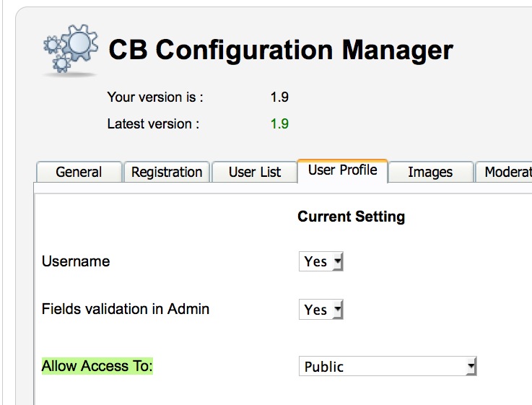This screenshot has height=405, width=532.
Task: Open the Moderation tab
Action: [x=504, y=172]
